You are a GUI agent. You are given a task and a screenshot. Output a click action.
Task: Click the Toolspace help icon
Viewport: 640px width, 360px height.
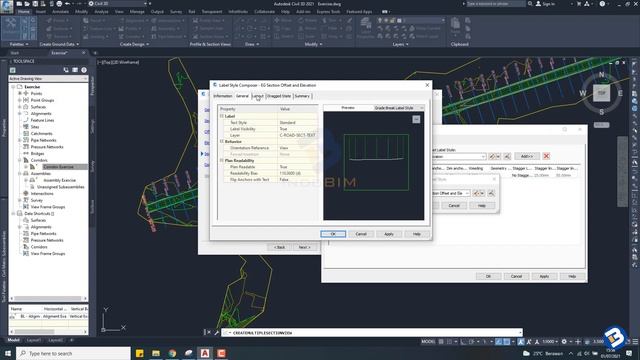click(x=84, y=70)
